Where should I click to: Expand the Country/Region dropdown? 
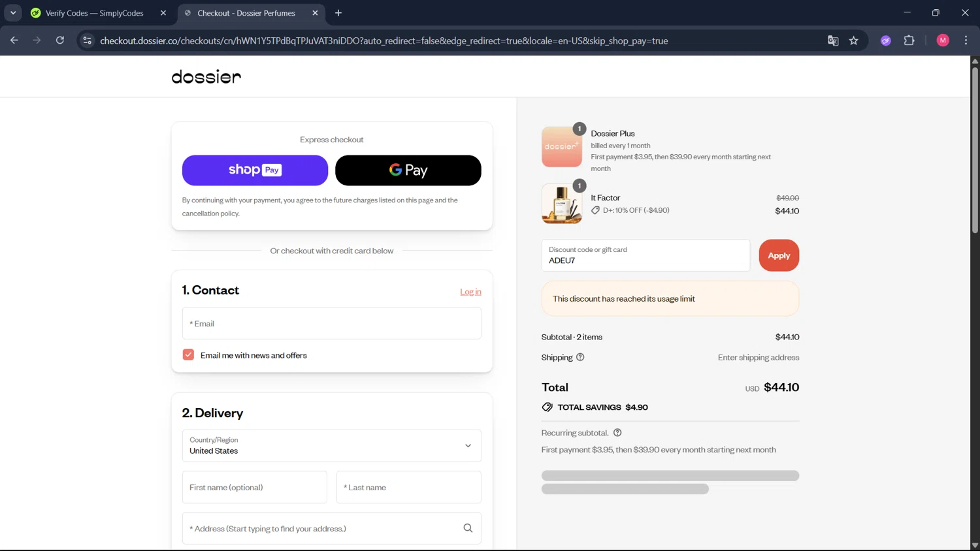[332, 446]
